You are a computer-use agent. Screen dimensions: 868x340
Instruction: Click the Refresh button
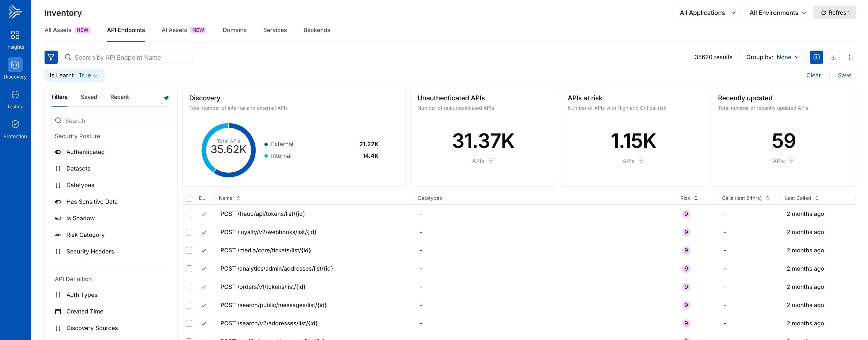click(835, 13)
